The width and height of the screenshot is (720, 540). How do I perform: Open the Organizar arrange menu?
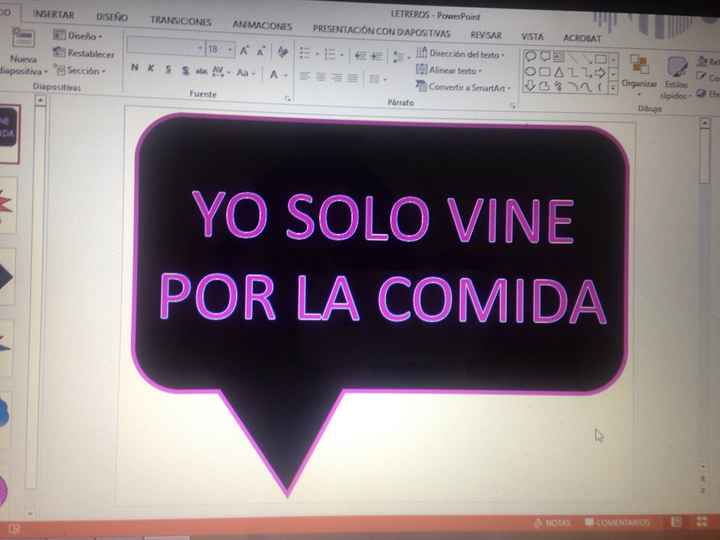tap(639, 74)
